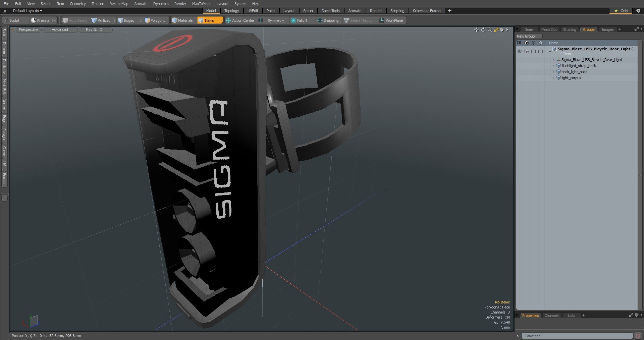This screenshot has width=644, height=340.
Task: Toggle visibility eye for Sigma_Blaze group
Action: [519, 51]
